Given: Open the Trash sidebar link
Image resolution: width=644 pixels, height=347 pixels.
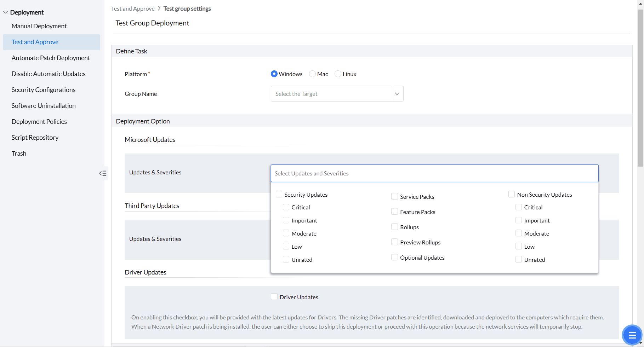Looking at the screenshot, I should click(19, 154).
